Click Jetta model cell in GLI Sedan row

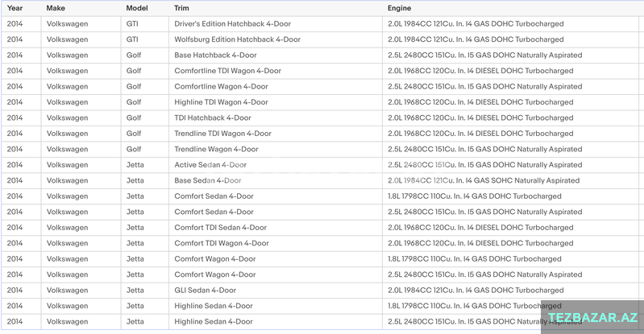[x=135, y=290]
